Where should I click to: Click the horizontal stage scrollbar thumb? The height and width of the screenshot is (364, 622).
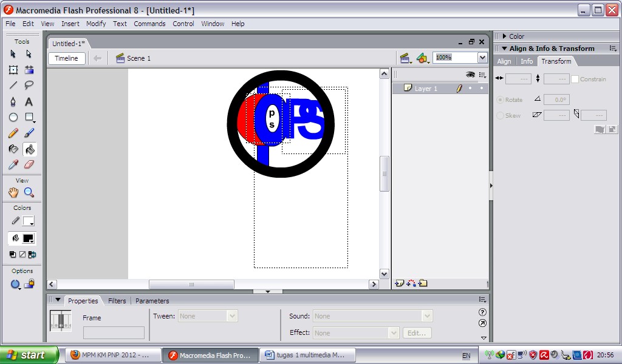(191, 285)
